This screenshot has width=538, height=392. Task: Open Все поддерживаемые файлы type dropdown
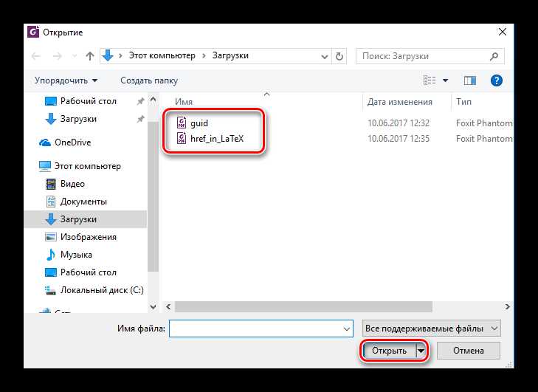coord(431,329)
